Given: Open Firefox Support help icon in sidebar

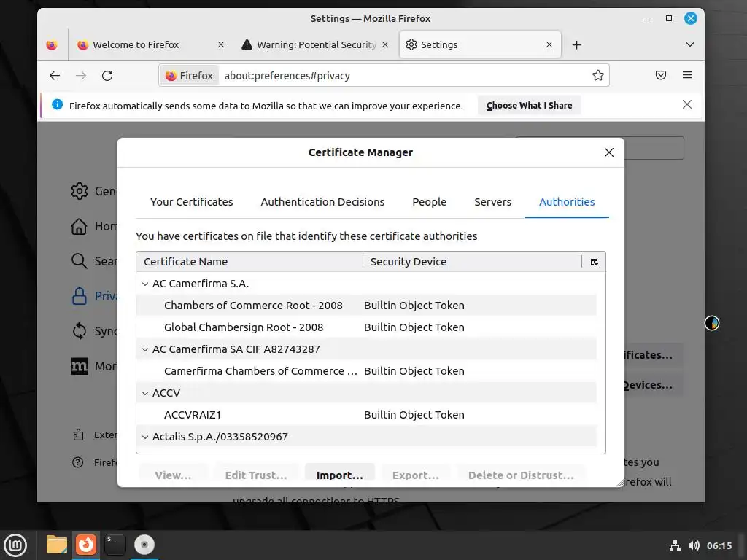Looking at the screenshot, I should pyautogui.click(x=77, y=462).
